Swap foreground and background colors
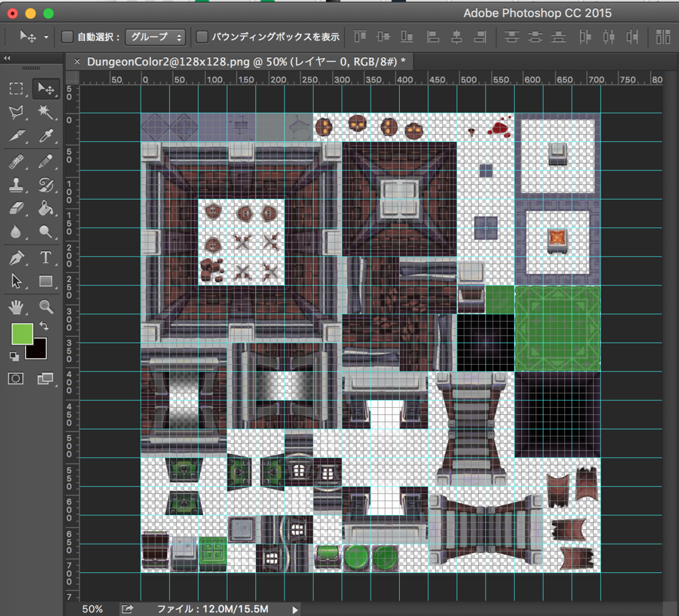 point(44,326)
